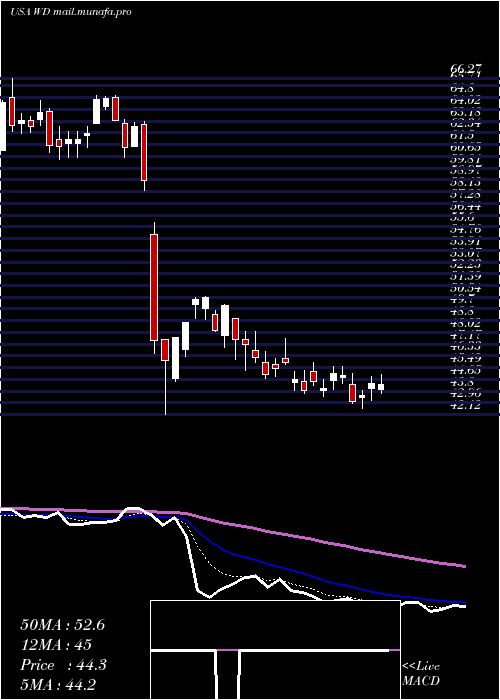The height and width of the screenshot is (700, 500).
Task: Click the 45.49 price axis label
Action: (466, 359)
